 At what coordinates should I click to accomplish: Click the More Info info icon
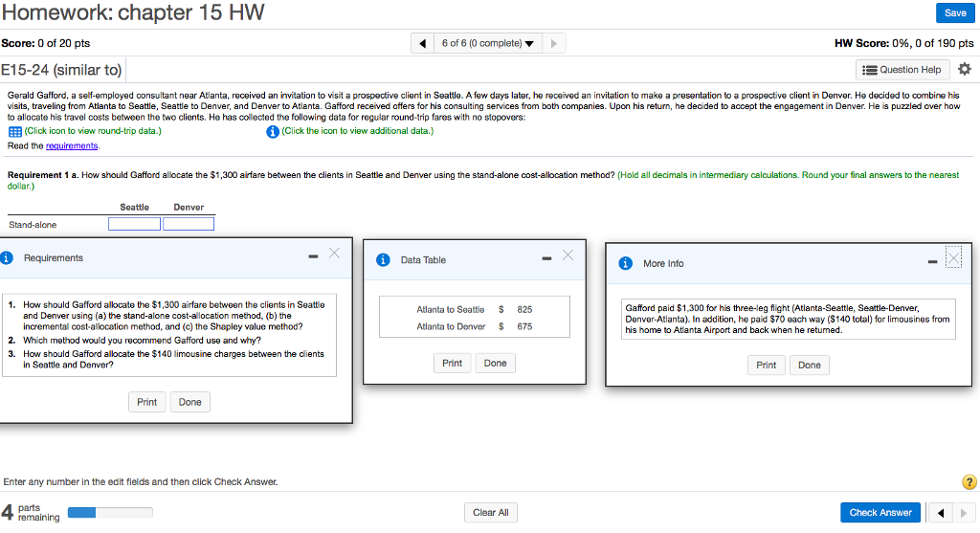[626, 263]
